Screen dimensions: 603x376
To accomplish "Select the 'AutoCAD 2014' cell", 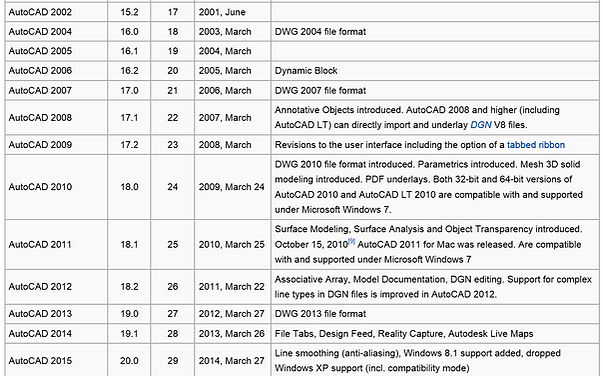I will (56, 334).
